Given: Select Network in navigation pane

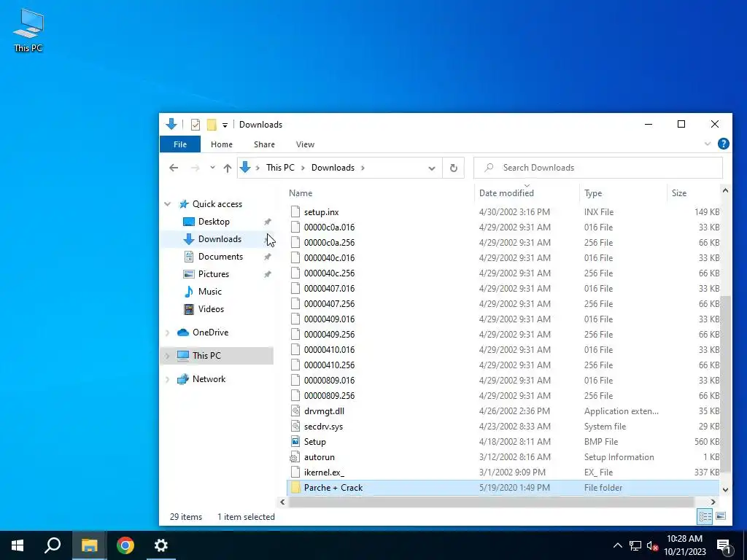Looking at the screenshot, I should [x=209, y=379].
